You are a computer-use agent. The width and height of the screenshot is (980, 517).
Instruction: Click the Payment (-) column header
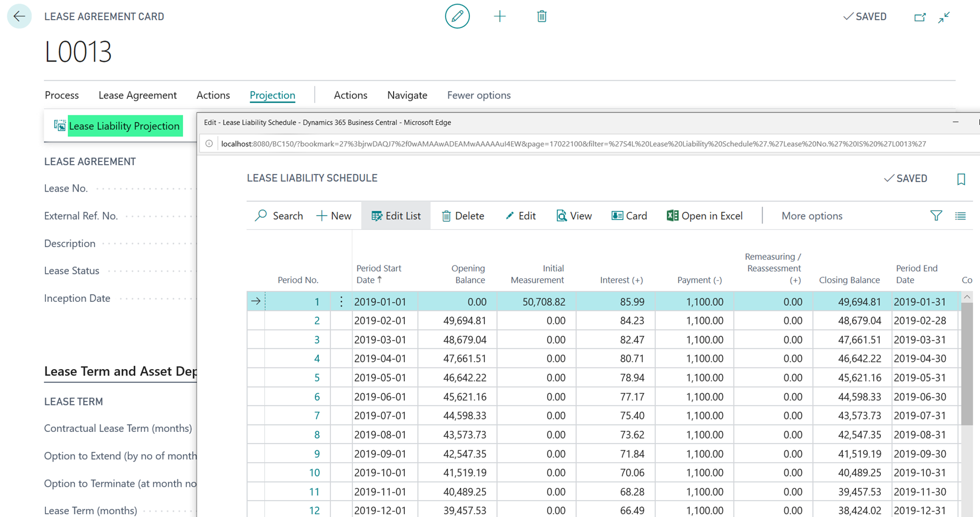pyautogui.click(x=699, y=280)
